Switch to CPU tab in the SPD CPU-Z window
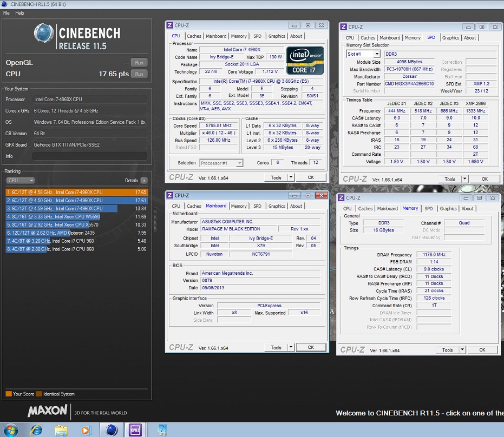 [350, 38]
